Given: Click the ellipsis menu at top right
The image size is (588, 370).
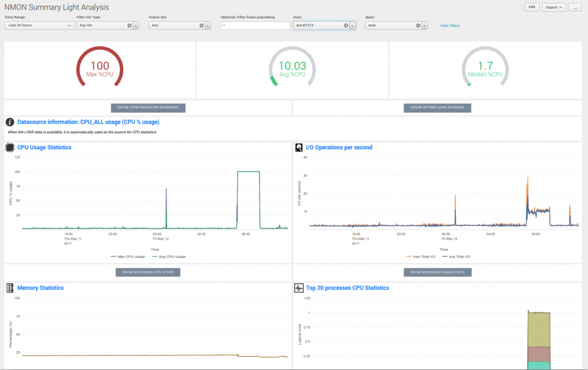Looking at the screenshot, I should pos(575,6).
